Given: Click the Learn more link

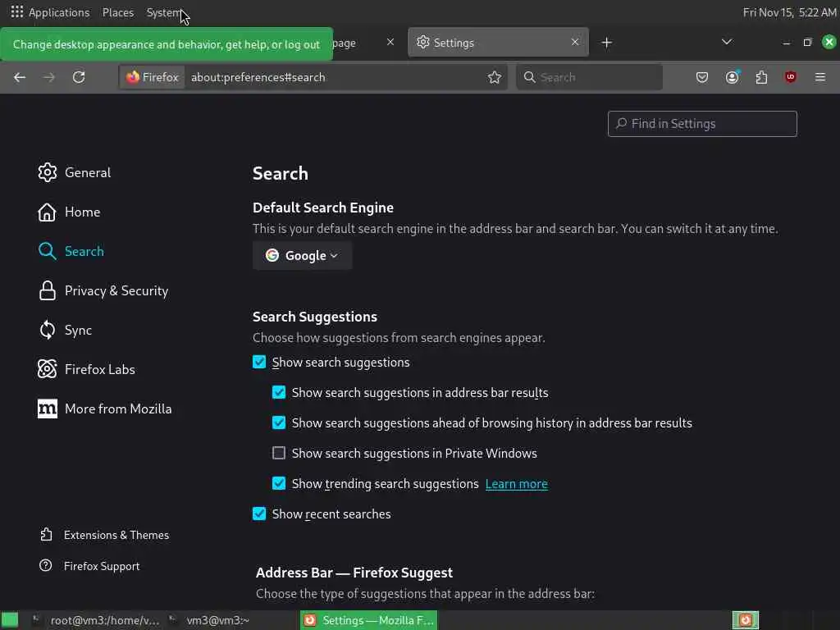Looking at the screenshot, I should coord(516,484).
